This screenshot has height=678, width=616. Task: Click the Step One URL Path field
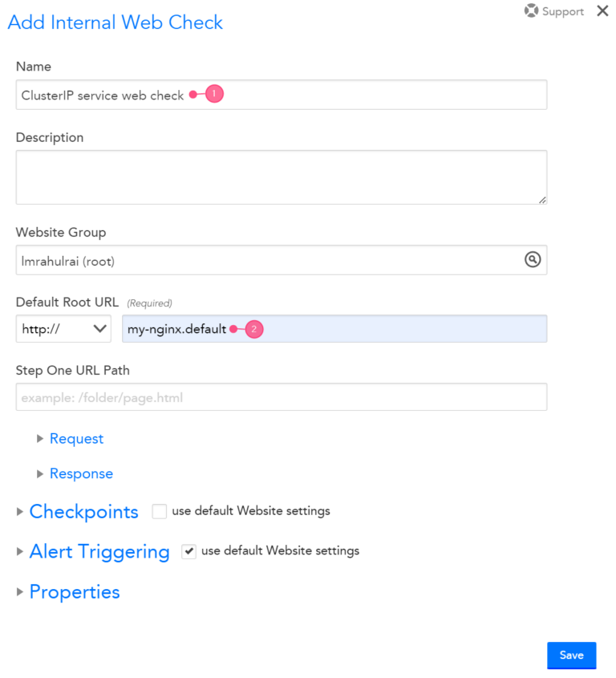(x=281, y=396)
